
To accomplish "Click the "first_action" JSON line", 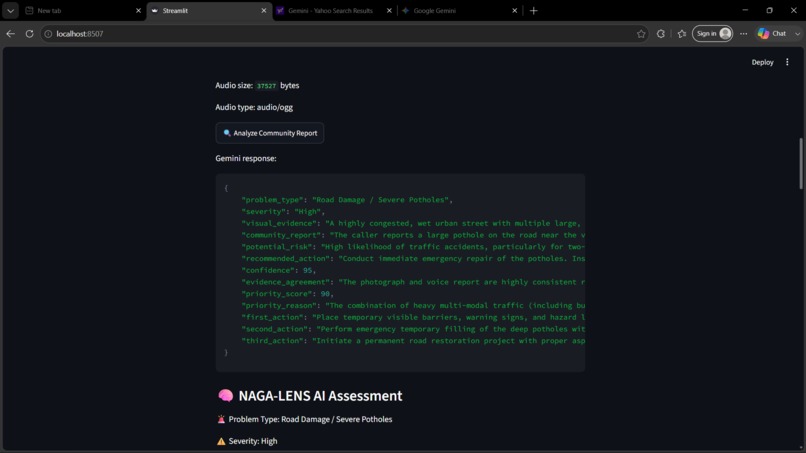I will coord(413,318).
